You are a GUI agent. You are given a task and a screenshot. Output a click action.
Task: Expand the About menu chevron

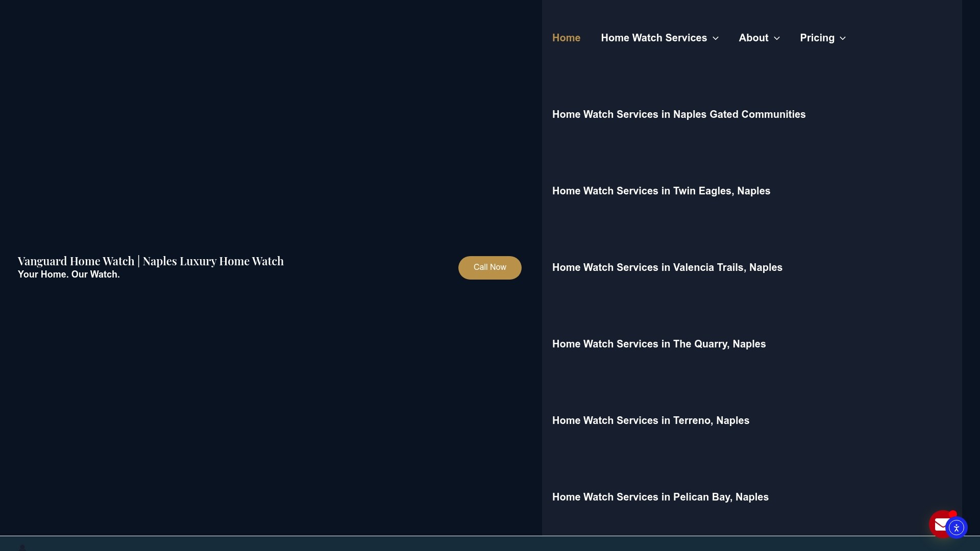point(777,38)
